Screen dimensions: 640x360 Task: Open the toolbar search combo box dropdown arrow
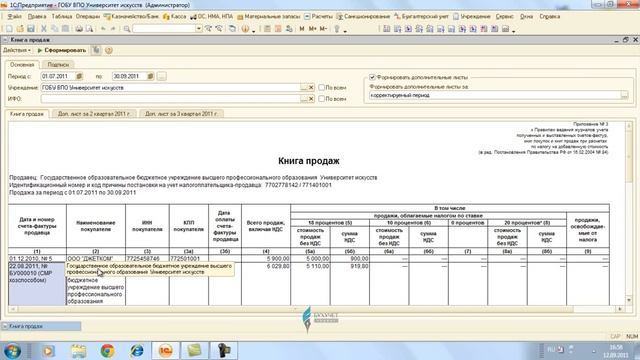tap(198, 29)
